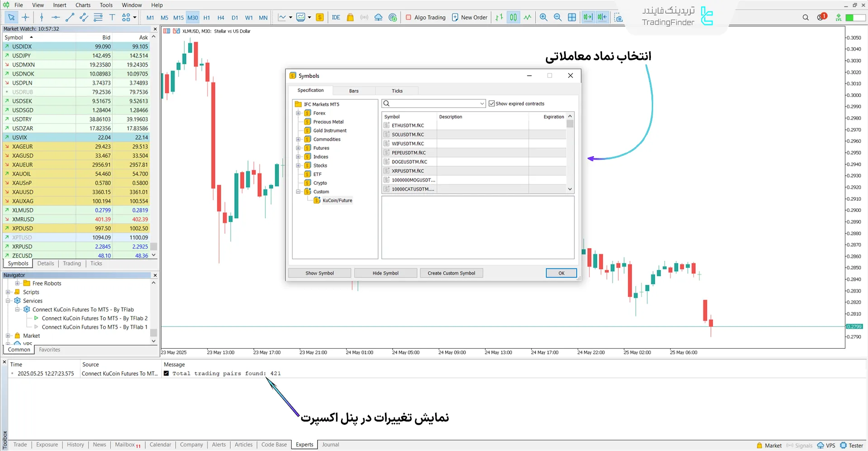Image resolution: width=868 pixels, height=451 pixels.
Task: Open the Market via shopping bag icon
Action: tap(350, 17)
